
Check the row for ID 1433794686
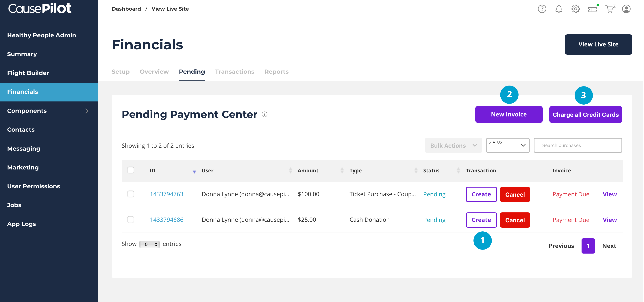(x=130, y=220)
